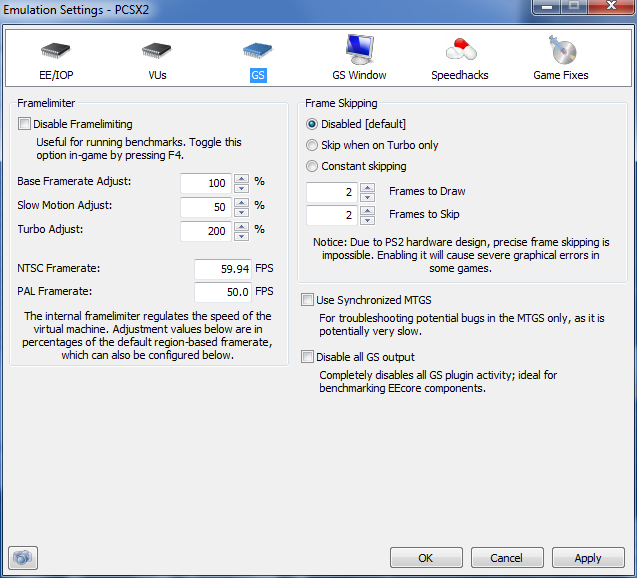
Task: Click the 'Base Framerate Adjust:' label
Action: tap(74, 181)
